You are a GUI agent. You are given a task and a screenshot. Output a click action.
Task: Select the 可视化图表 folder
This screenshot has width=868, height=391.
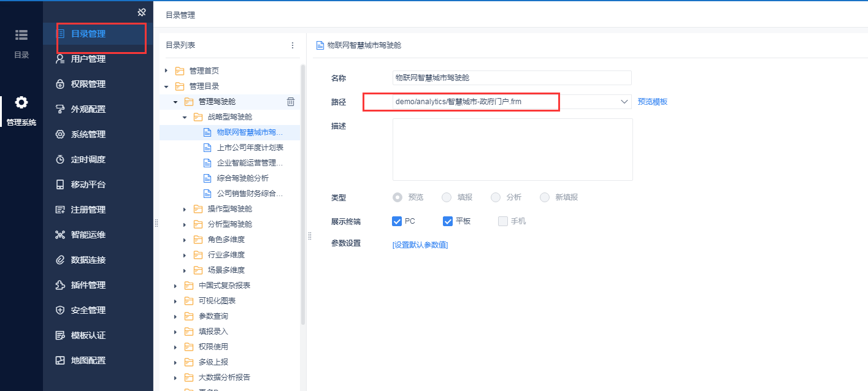(217, 301)
